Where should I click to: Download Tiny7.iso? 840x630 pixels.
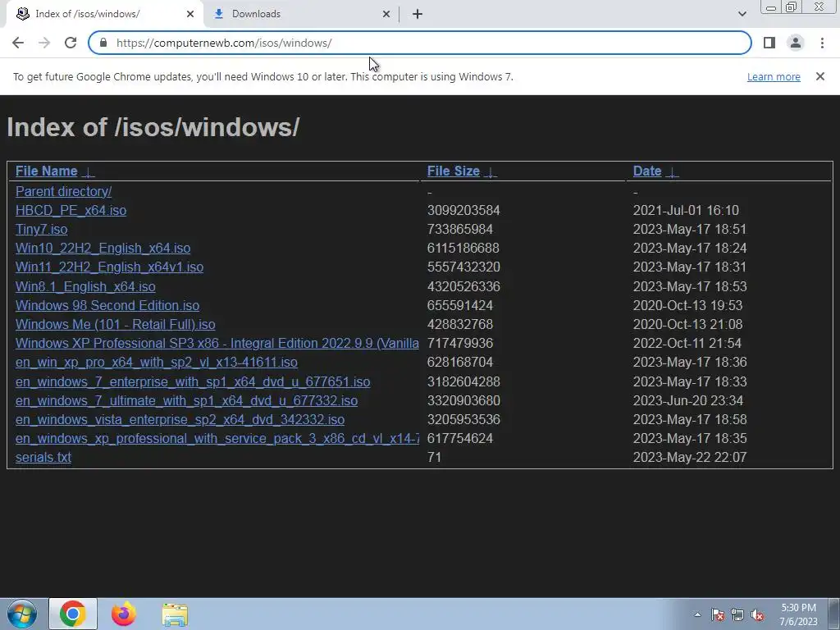[41, 230]
